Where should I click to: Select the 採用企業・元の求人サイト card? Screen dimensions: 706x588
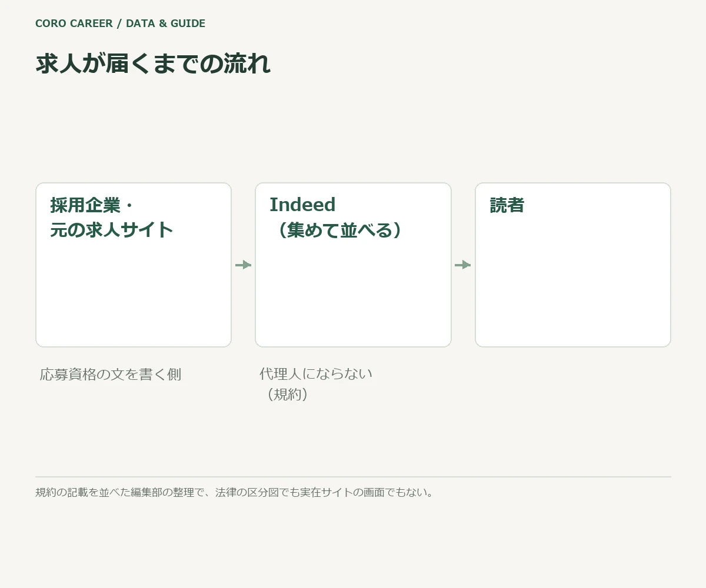tap(134, 265)
